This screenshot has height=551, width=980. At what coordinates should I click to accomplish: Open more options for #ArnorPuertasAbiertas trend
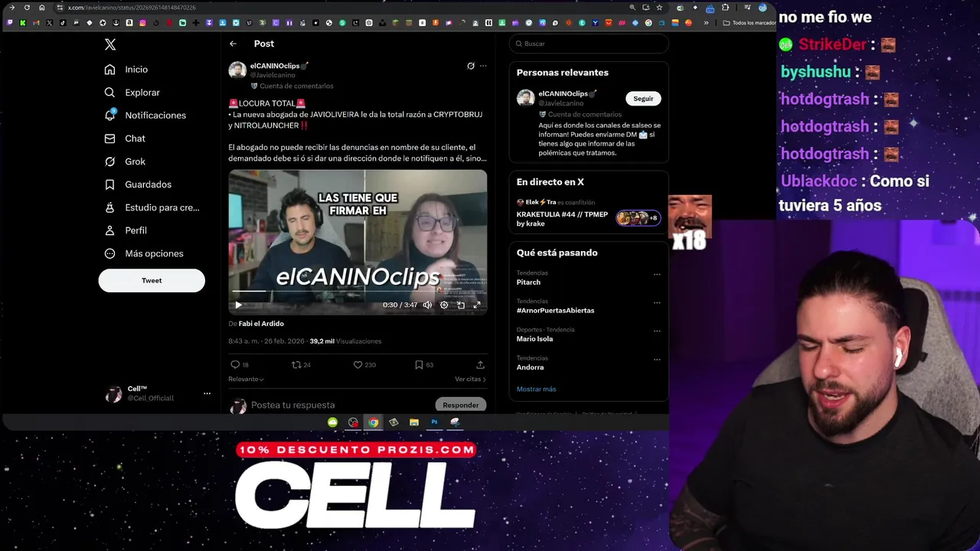(x=657, y=302)
